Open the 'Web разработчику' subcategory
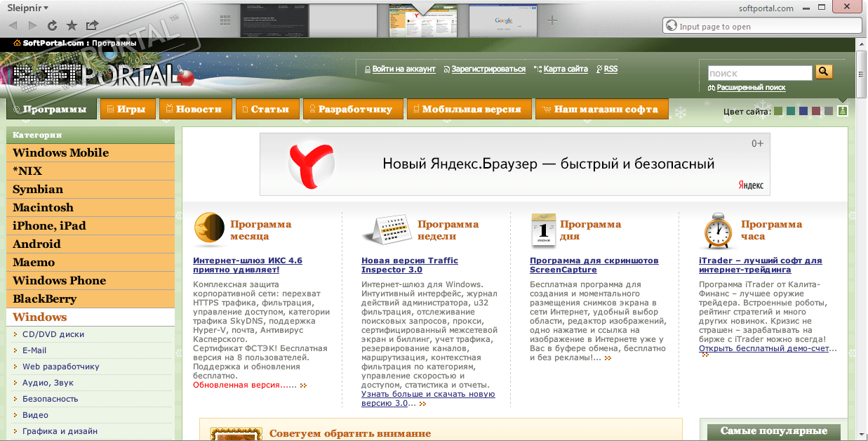Image resolution: width=868 pixels, height=441 pixels. coord(61,367)
